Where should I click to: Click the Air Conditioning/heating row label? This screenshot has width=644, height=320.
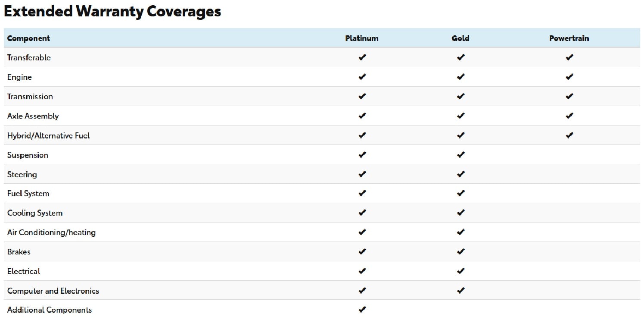coord(51,232)
